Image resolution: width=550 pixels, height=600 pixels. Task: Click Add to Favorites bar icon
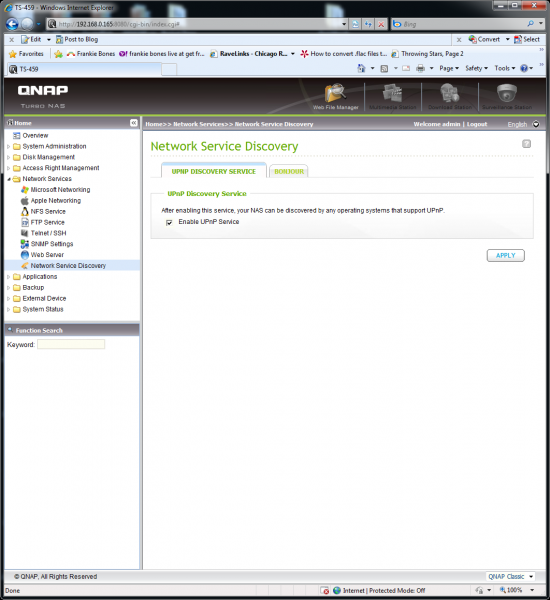(x=58, y=54)
